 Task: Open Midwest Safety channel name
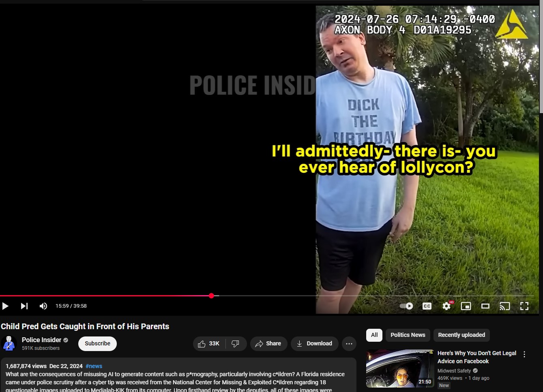click(x=454, y=371)
